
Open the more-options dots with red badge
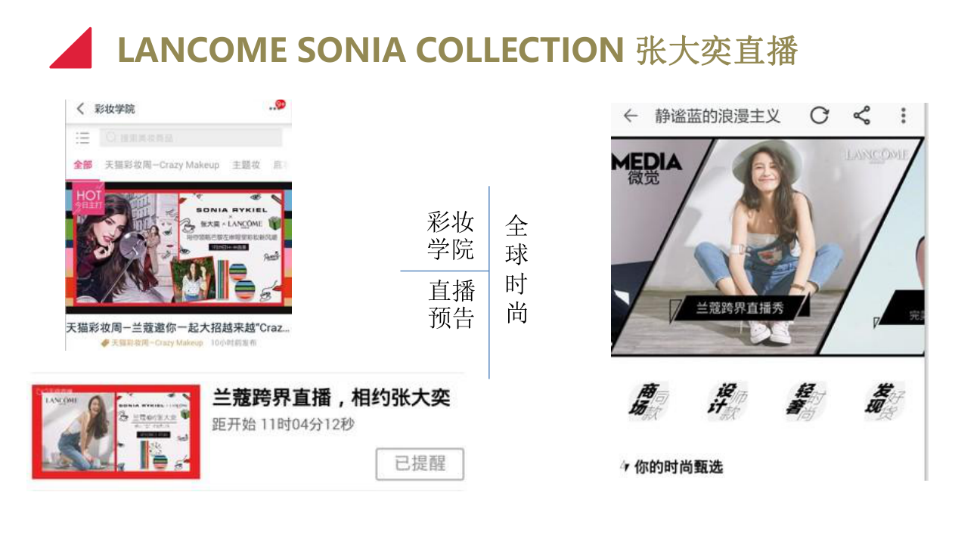(277, 107)
